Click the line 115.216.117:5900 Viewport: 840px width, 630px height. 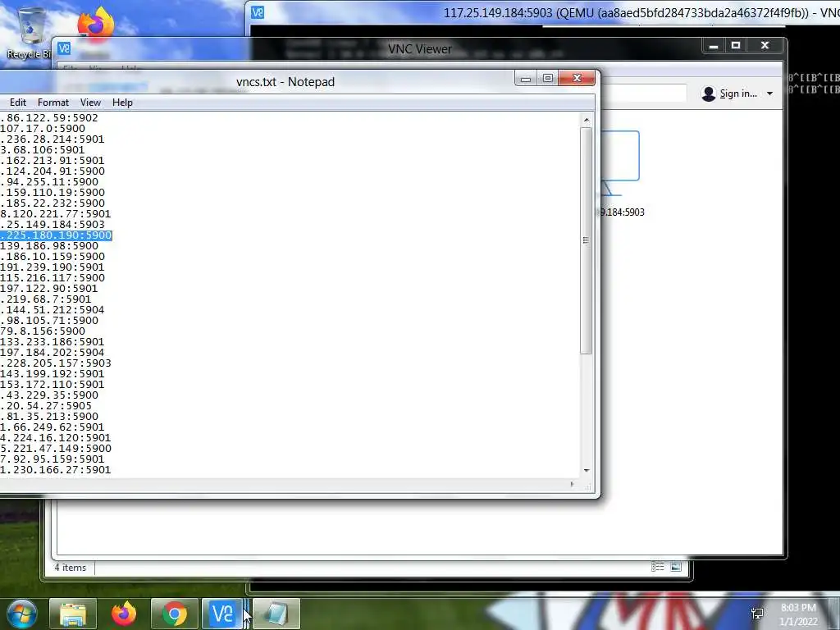(x=52, y=277)
